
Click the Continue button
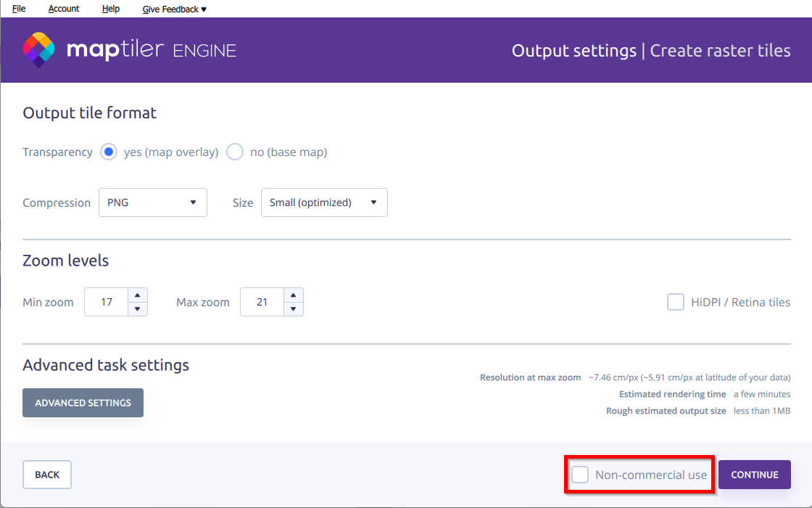click(754, 475)
